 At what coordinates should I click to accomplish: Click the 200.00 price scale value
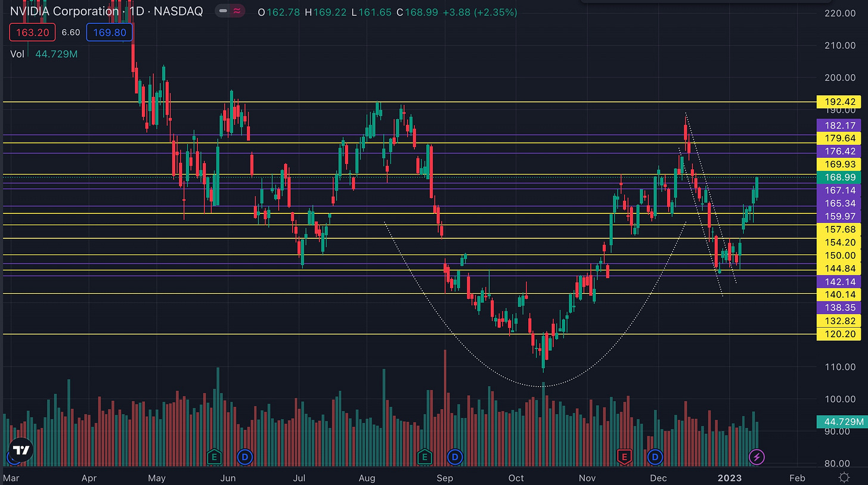[x=839, y=77]
